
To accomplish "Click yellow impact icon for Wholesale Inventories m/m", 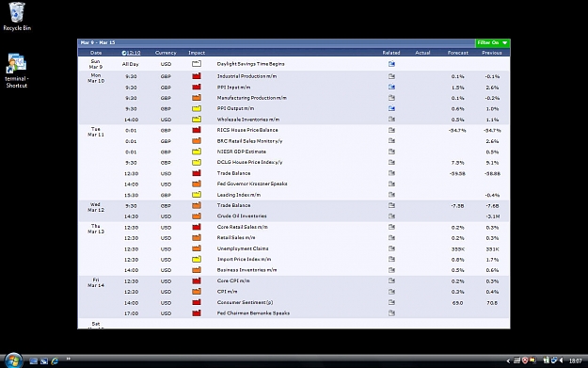I will [197, 120].
